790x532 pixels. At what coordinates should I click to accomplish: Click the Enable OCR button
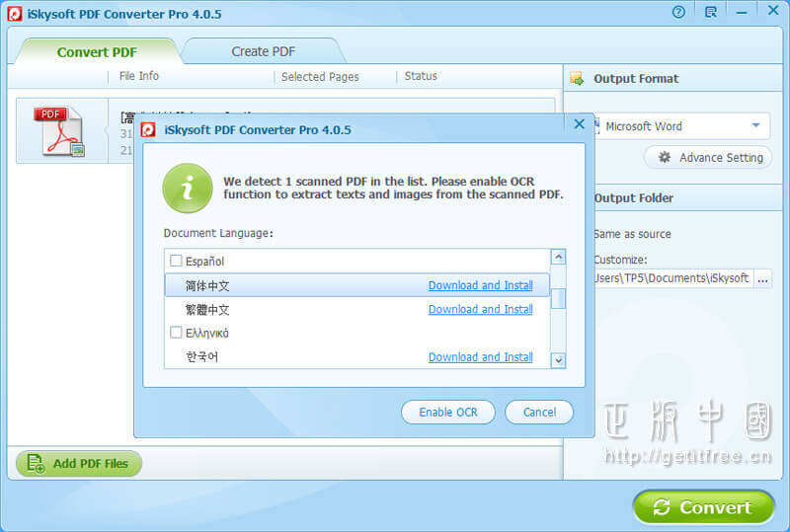click(x=448, y=413)
